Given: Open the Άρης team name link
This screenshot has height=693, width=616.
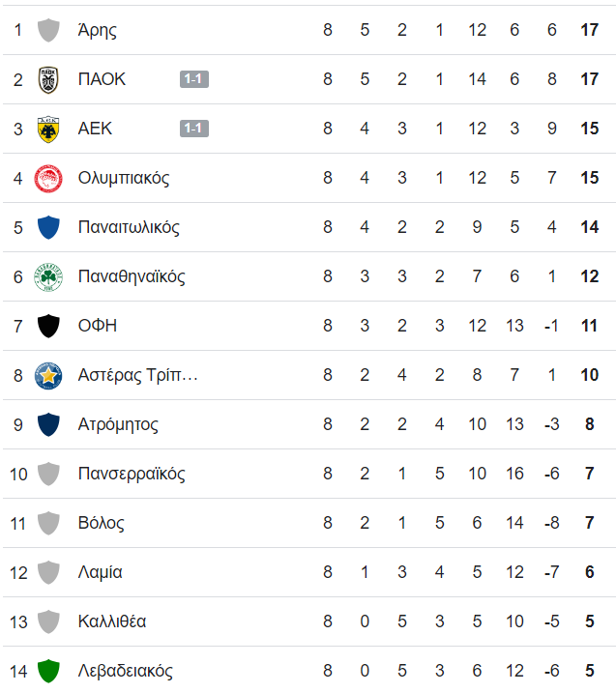Looking at the screenshot, I should tap(98, 31).
